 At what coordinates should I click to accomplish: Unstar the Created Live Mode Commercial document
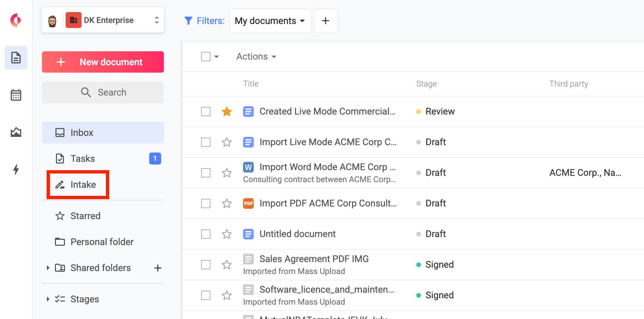pyautogui.click(x=226, y=111)
